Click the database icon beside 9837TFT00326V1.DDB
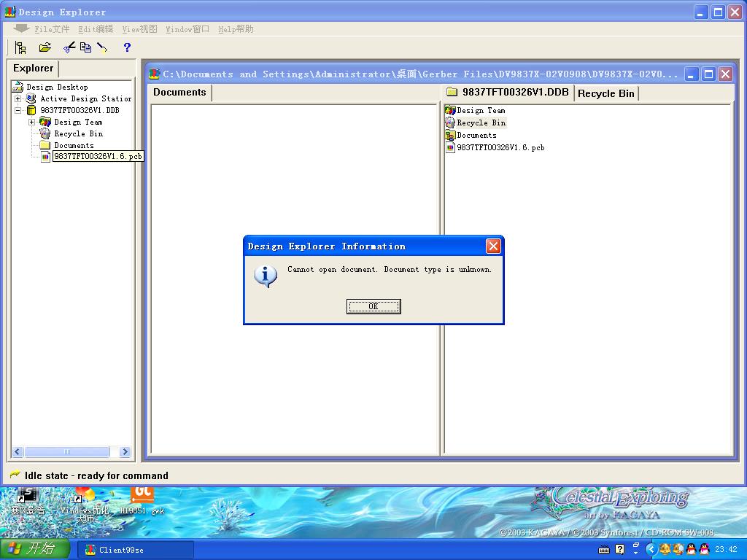747x560 pixels. pos(31,110)
